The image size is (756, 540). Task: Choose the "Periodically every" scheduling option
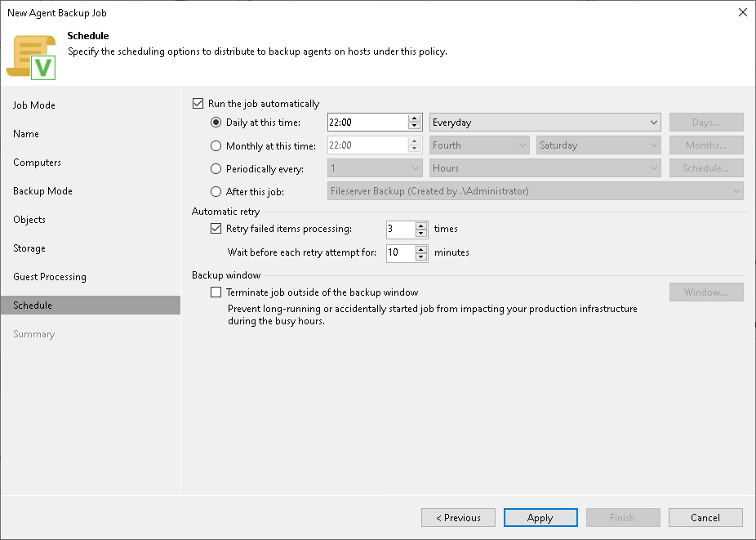[214, 168]
